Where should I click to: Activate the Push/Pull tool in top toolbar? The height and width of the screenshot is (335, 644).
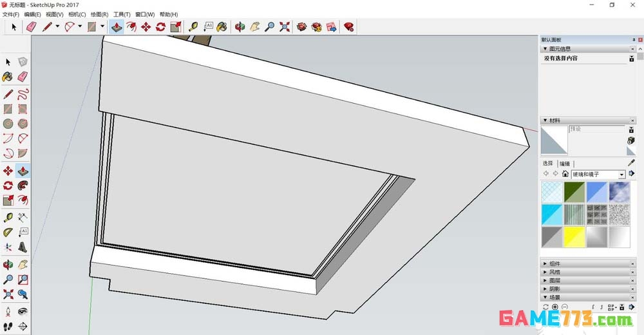[x=117, y=27]
